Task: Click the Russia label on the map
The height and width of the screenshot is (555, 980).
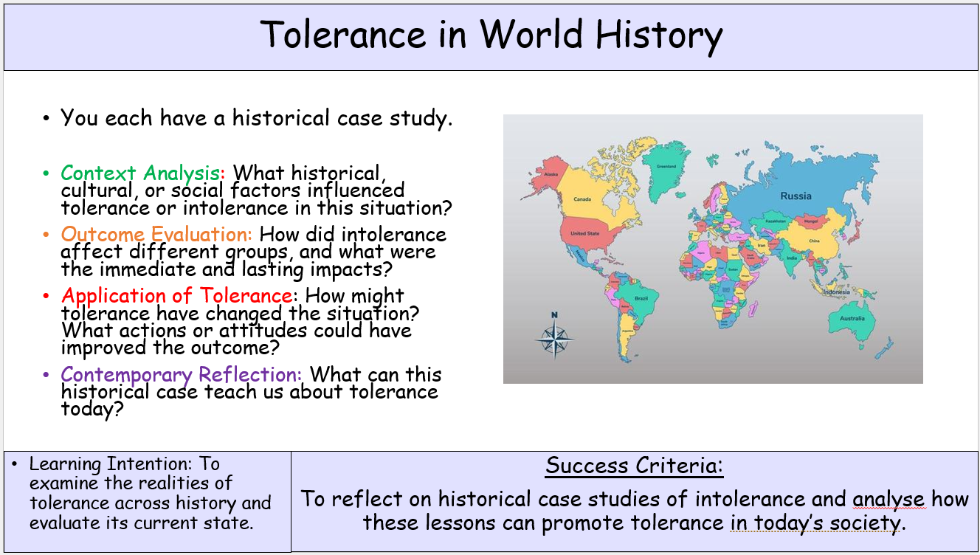Action: coord(795,196)
